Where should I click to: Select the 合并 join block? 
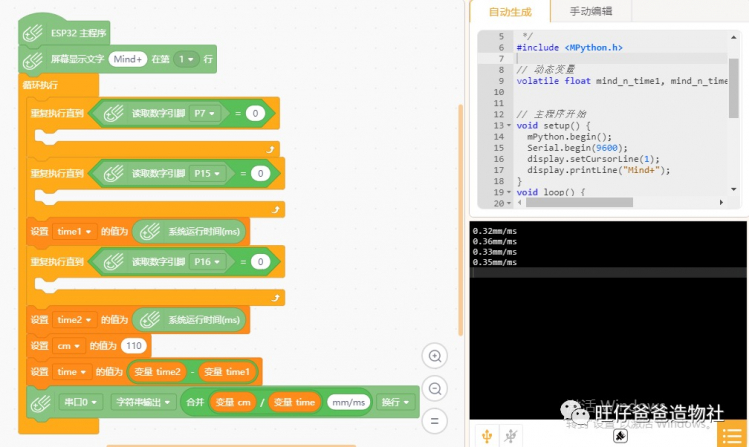195,403
